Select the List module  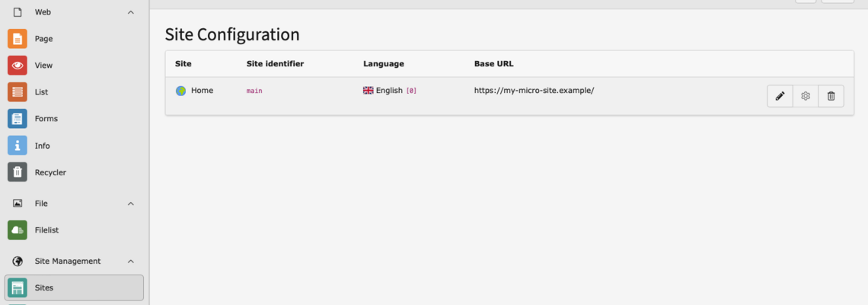tap(41, 92)
